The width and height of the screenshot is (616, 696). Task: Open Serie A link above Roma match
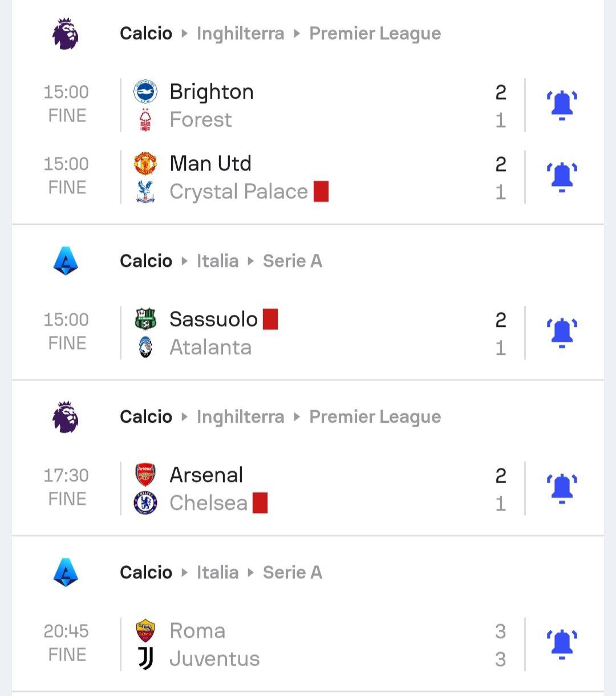(292, 573)
